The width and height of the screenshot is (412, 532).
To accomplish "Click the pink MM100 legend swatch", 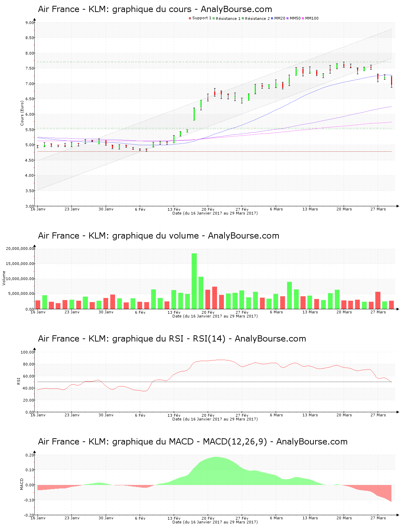I will 303,18.
